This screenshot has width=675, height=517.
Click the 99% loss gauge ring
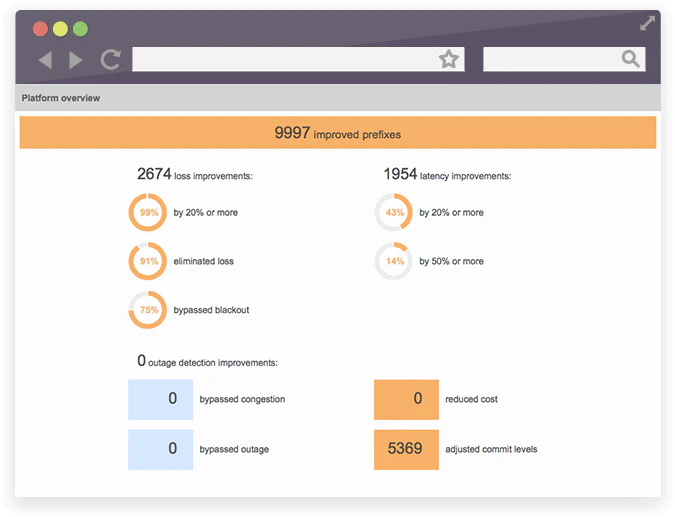tap(148, 212)
